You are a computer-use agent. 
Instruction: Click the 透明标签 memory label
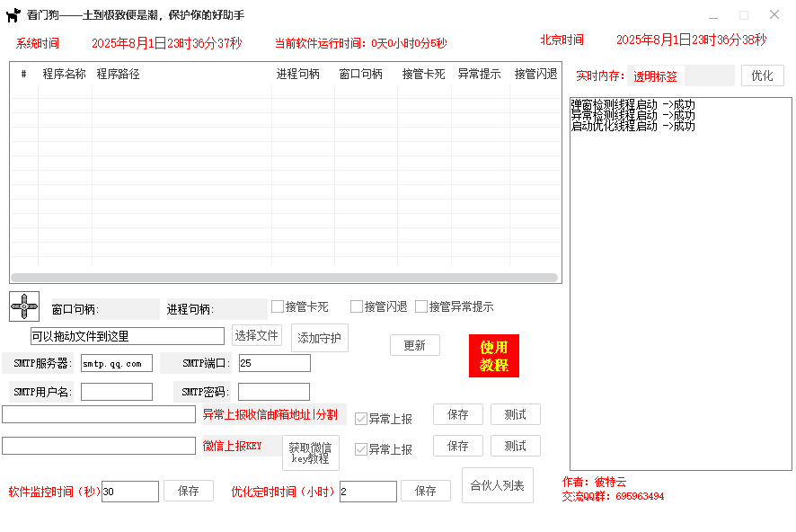(655, 76)
